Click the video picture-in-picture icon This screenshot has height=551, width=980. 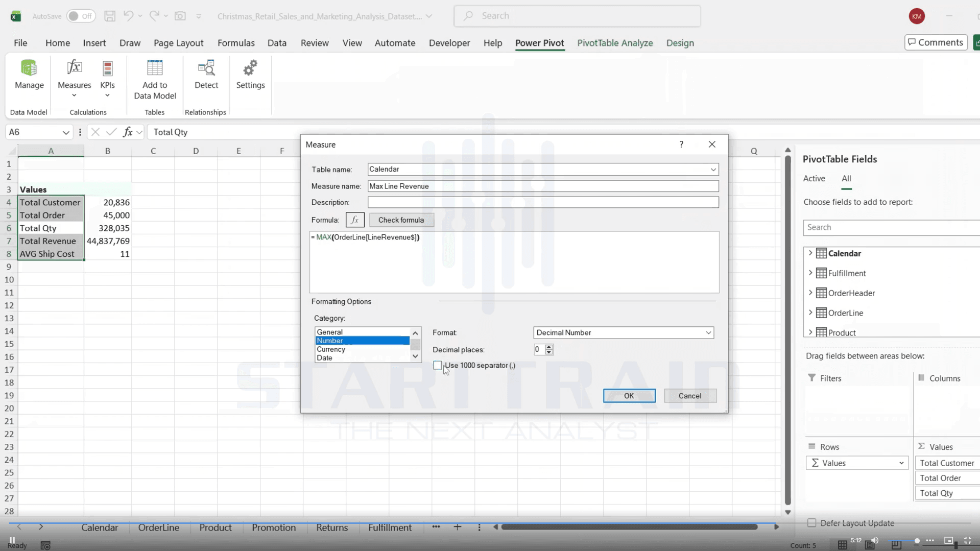pos(948,540)
